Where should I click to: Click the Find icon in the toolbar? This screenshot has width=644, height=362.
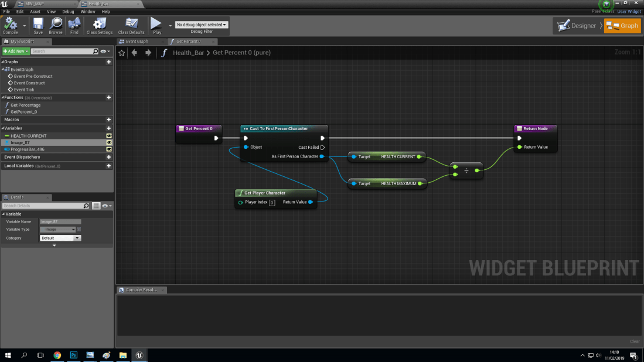click(x=74, y=25)
